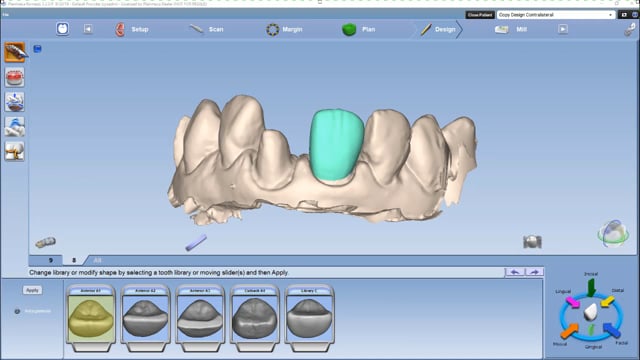640x360 pixels.
Task: Select the turquoise crown restoration in viewport
Action: point(336,145)
